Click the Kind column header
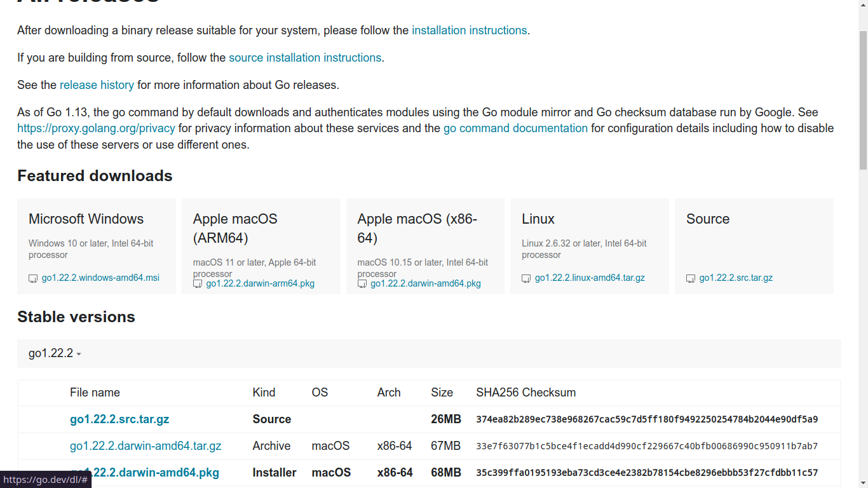868x488 pixels. click(264, 393)
